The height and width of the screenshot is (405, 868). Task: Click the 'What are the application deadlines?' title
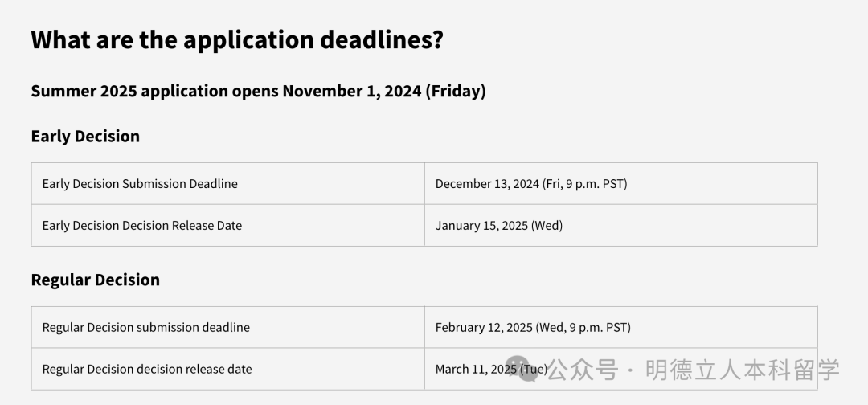click(x=236, y=39)
